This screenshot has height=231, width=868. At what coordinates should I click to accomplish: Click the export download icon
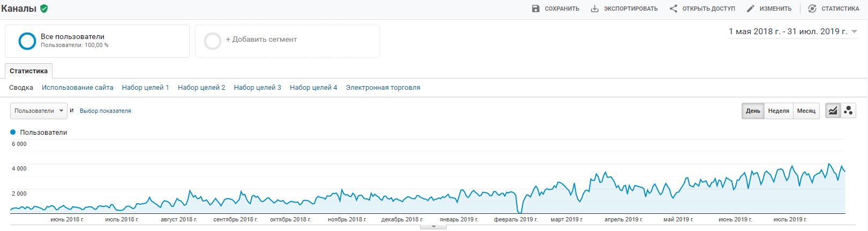[595, 9]
